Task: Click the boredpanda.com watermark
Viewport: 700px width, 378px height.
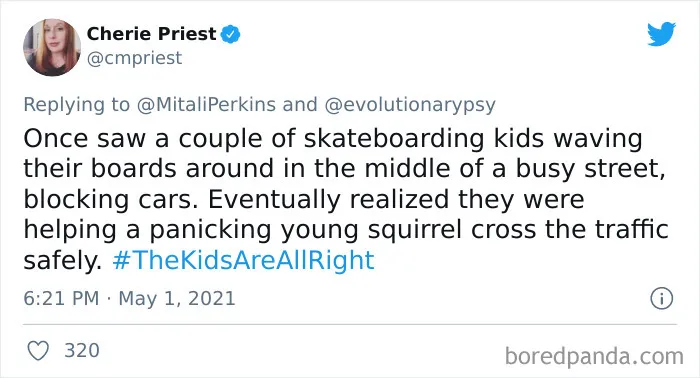Action: (594, 357)
